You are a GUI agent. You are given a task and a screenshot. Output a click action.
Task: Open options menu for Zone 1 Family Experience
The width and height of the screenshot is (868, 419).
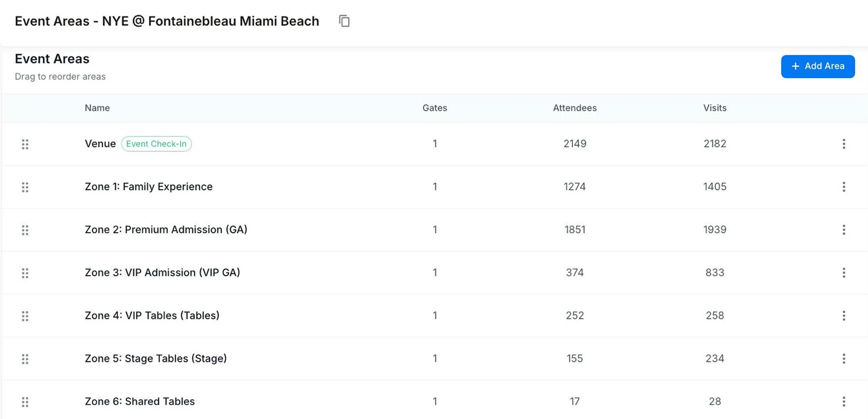(844, 187)
